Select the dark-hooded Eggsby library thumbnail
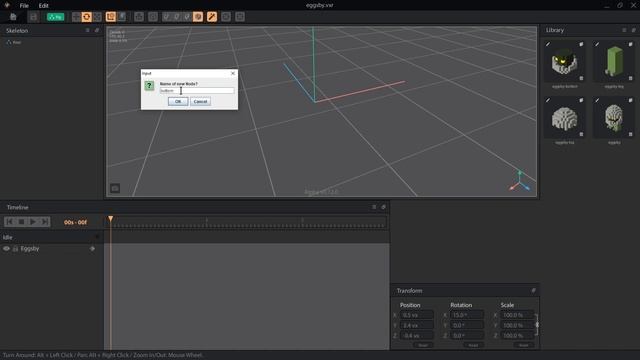Viewport: 640px width, 360px height. pos(564,62)
